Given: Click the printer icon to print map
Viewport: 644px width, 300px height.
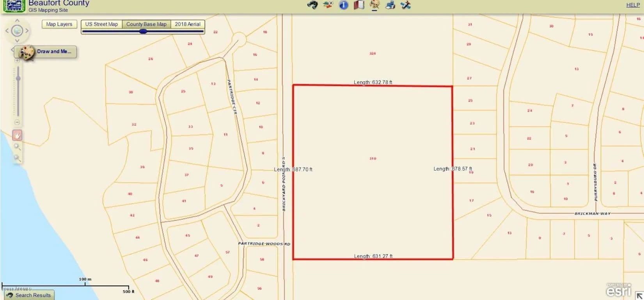Looking at the screenshot, I should click(390, 5).
